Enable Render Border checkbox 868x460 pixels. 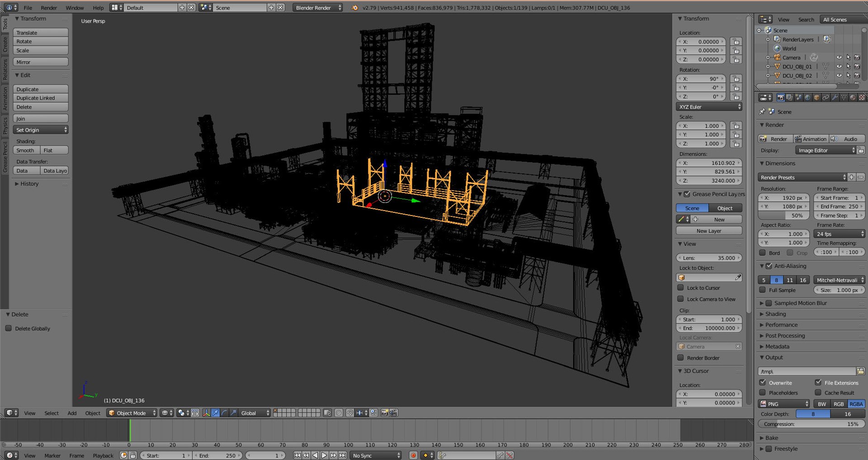680,357
